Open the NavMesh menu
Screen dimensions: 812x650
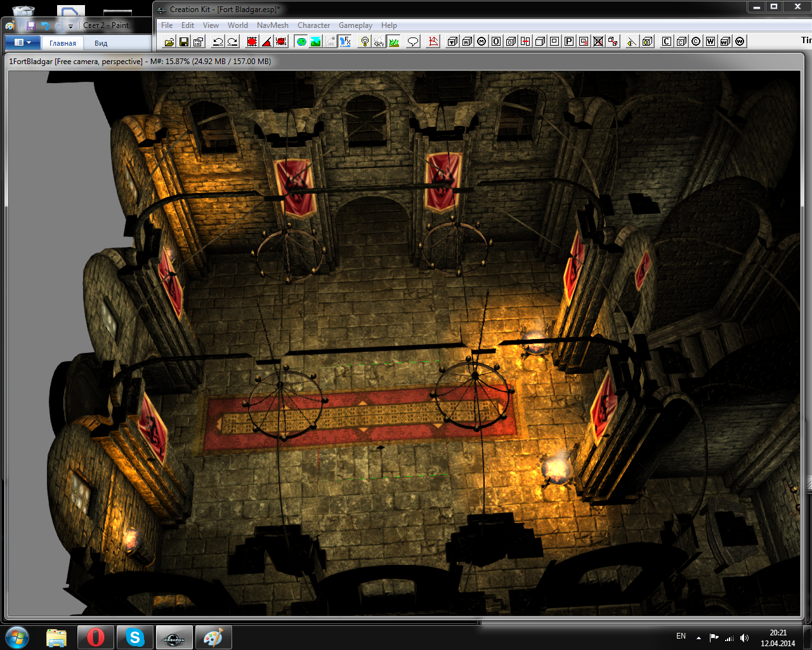click(x=273, y=25)
